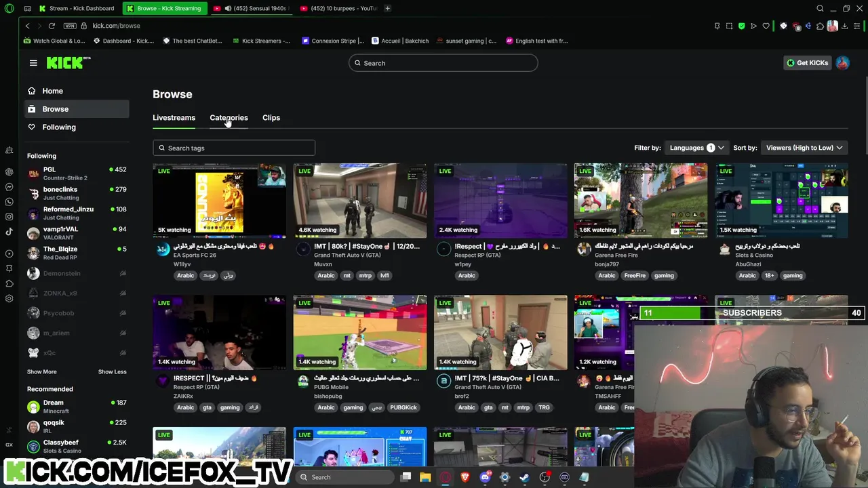Open browser tab search magnifier
Image resolution: width=868 pixels, height=488 pixels.
(x=820, y=8)
